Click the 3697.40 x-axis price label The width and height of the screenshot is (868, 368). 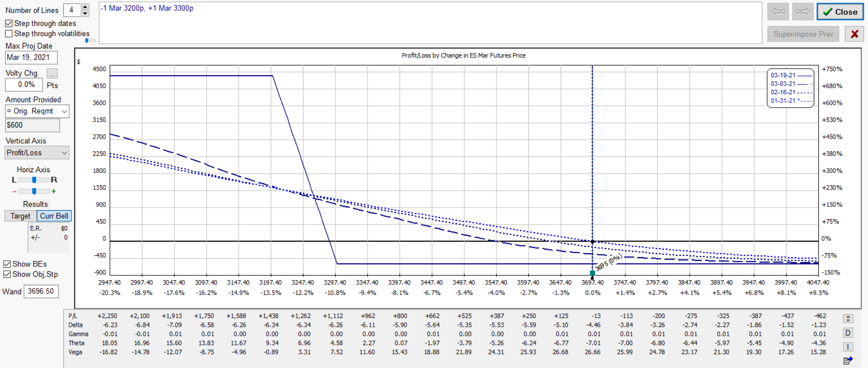[x=593, y=283]
